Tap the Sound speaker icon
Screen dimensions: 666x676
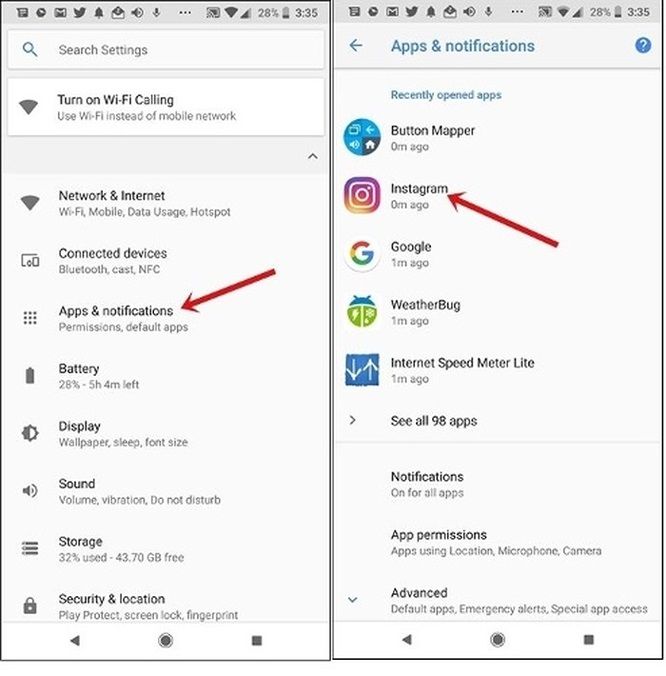30,491
